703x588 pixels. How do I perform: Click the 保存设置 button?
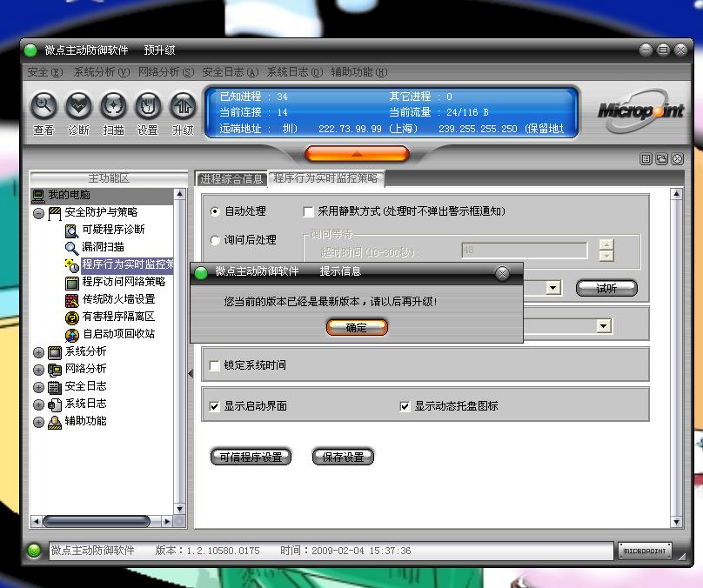343,458
